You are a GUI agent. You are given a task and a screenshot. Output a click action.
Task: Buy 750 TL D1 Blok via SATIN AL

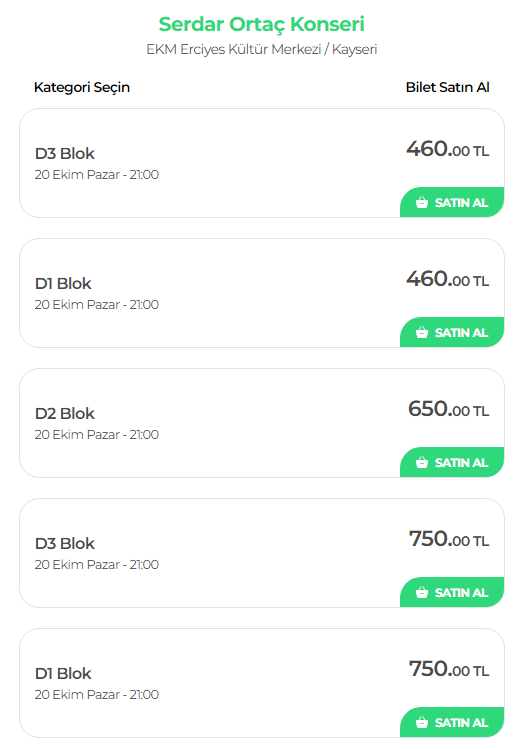coord(452,722)
